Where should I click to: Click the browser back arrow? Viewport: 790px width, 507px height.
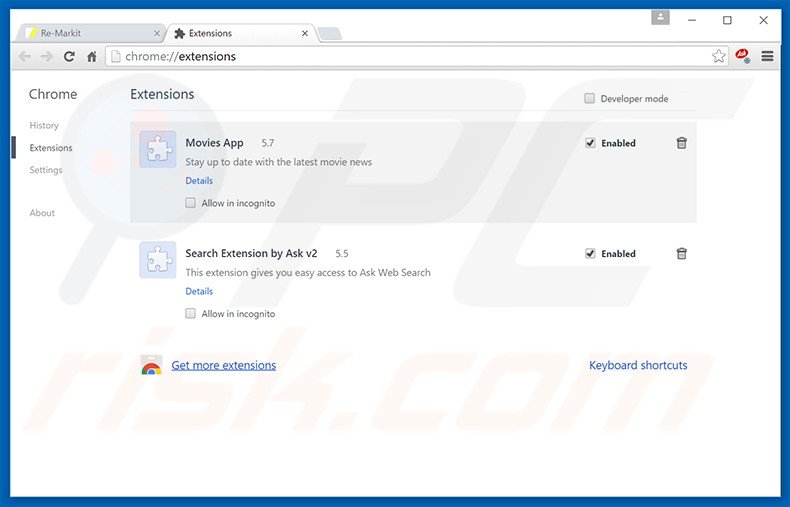[x=24, y=56]
